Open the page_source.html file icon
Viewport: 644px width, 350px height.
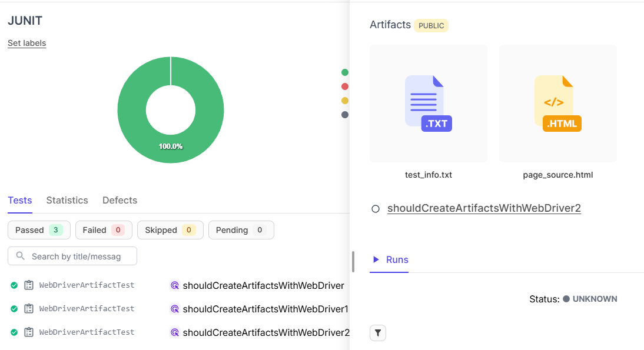coord(557,104)
